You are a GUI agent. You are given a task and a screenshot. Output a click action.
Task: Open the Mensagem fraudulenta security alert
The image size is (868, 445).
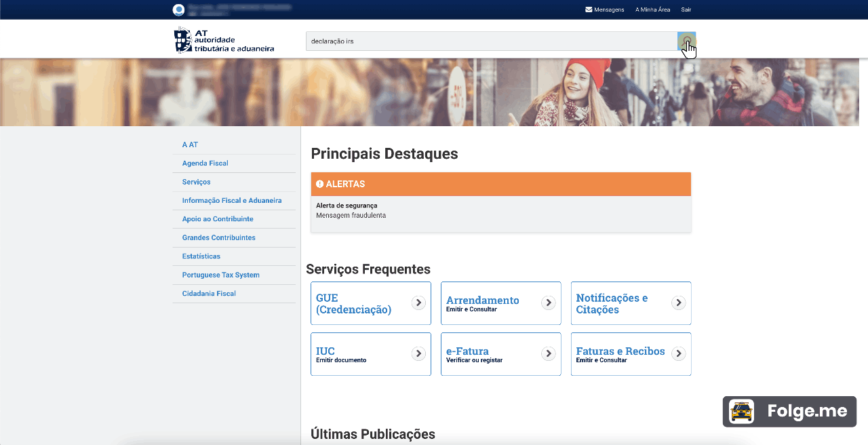[x=351, y=216]
